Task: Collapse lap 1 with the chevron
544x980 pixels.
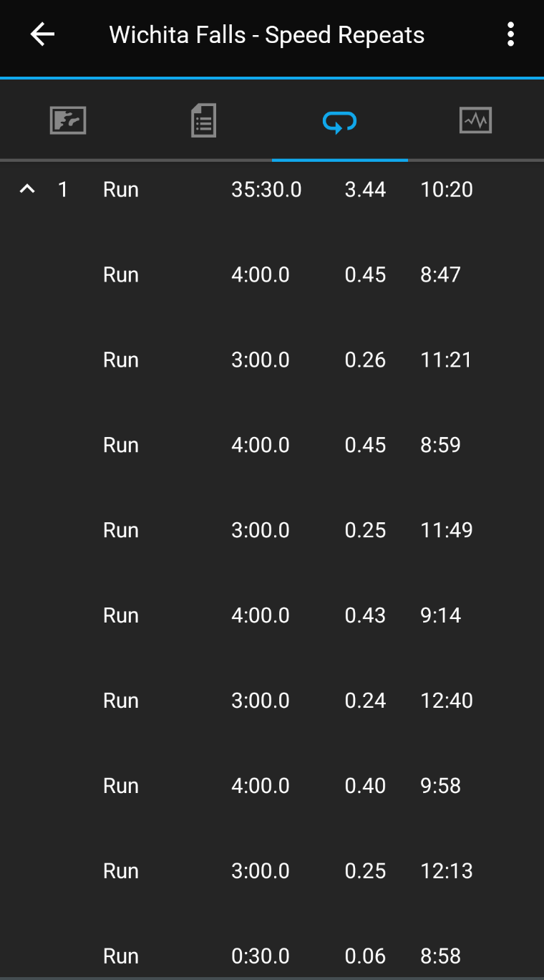Action: [x=27, y=190]
